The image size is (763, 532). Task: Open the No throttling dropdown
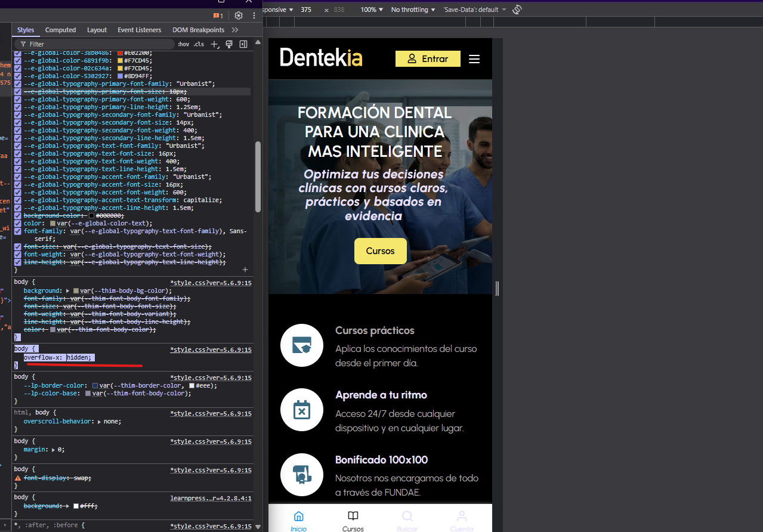(413, 10)
